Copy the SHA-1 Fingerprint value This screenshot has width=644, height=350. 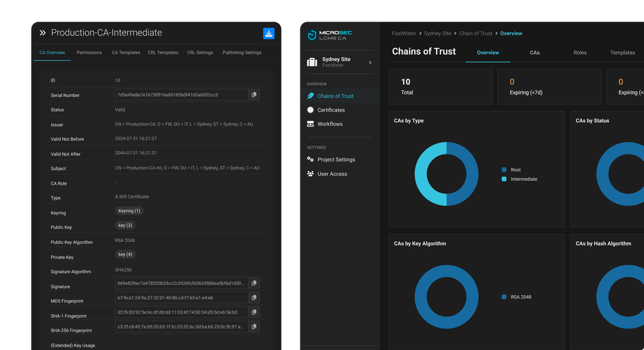point(254,312)
